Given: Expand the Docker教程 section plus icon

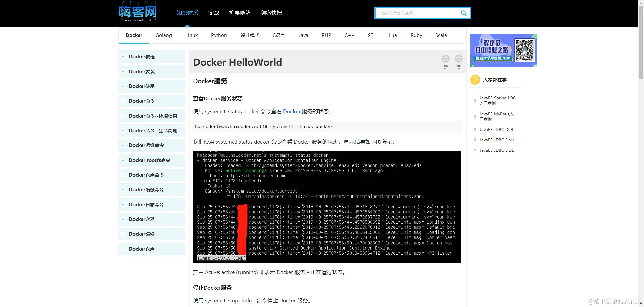Looking at the screenshot, I should tap(123, 57).
